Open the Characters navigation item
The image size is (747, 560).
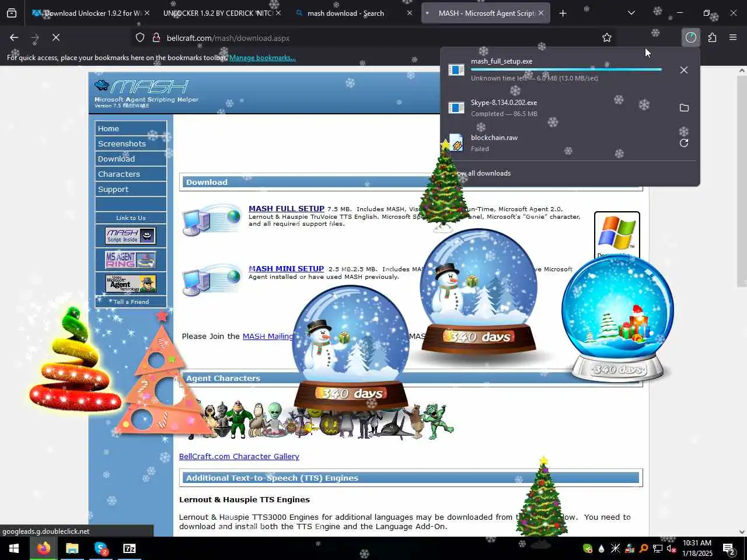tap(131, 174)
